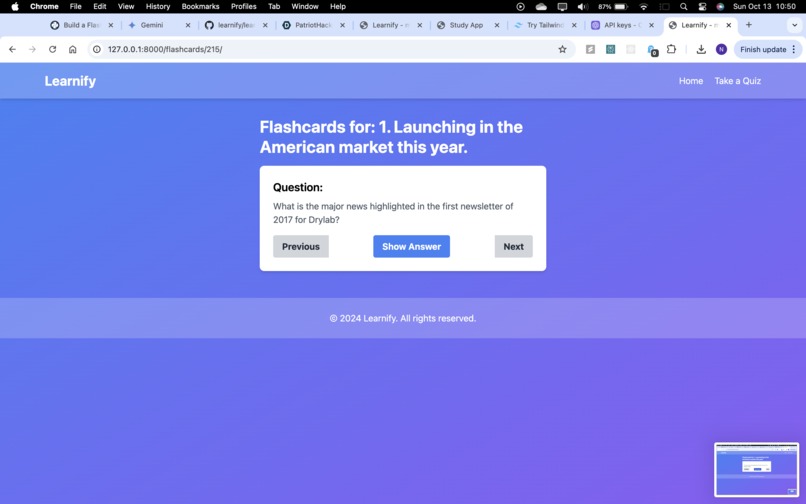Screen dimensions: 806x504
Task: Click the first grey extension icon after star
Action: (590, 49)
